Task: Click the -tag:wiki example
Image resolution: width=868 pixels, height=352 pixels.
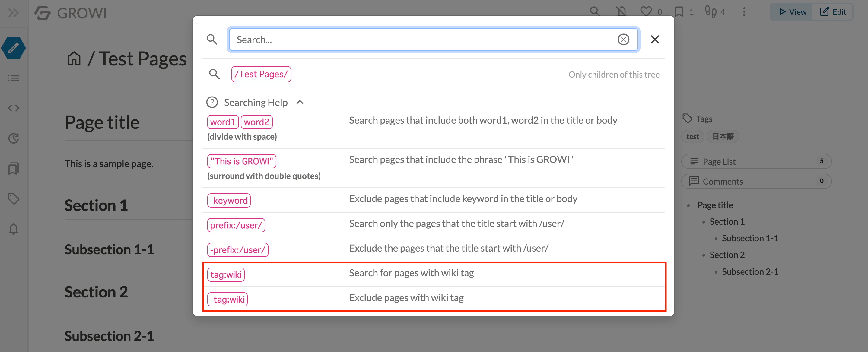Action: tap(227, 299)
